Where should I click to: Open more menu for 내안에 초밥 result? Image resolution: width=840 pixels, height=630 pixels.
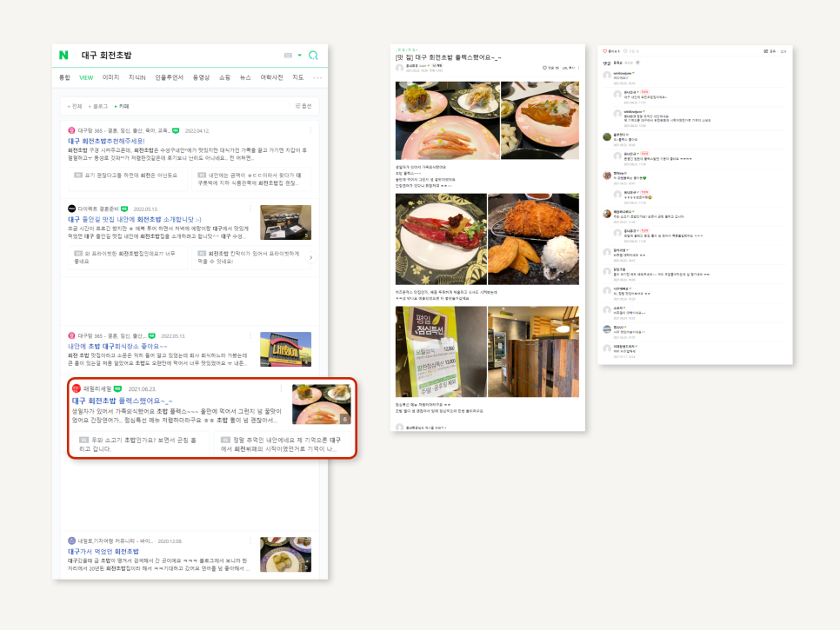(x=250, y=335)
